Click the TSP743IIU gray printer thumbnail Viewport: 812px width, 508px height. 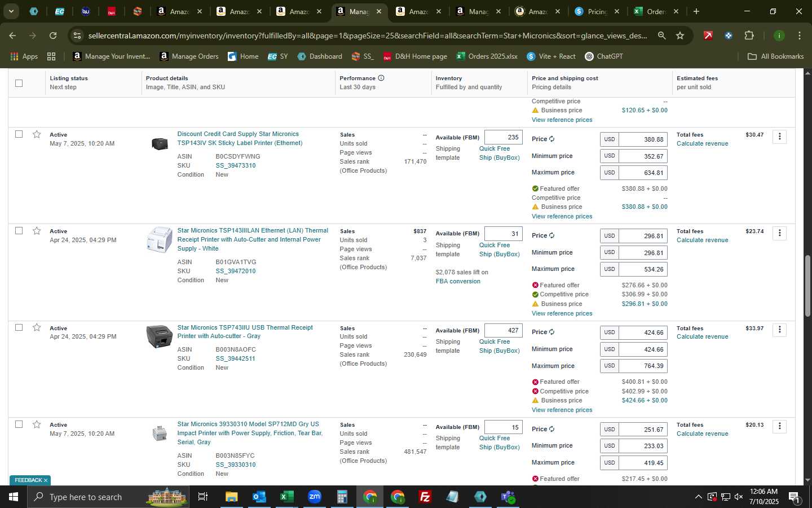[160, 337]
